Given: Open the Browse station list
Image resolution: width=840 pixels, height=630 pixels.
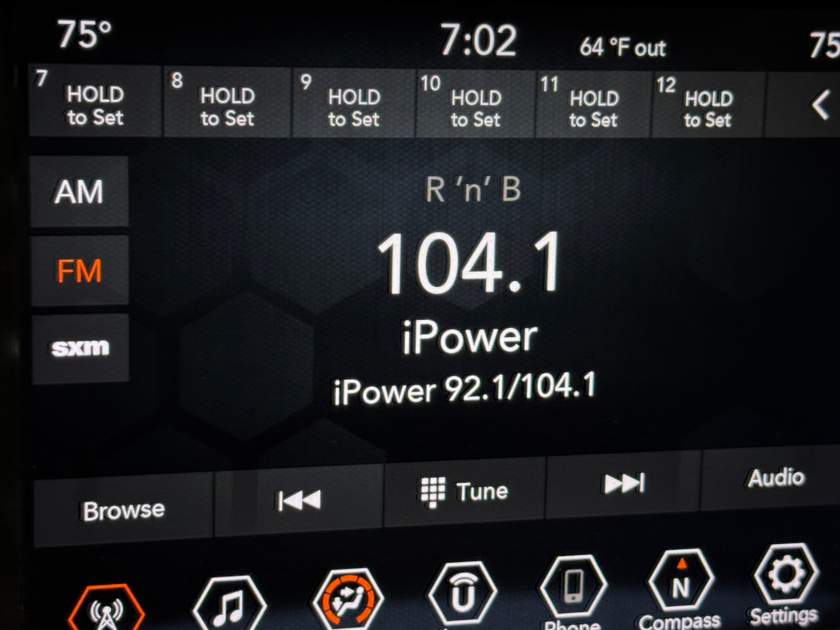Looking at the screenshot, I should [124, 510].
